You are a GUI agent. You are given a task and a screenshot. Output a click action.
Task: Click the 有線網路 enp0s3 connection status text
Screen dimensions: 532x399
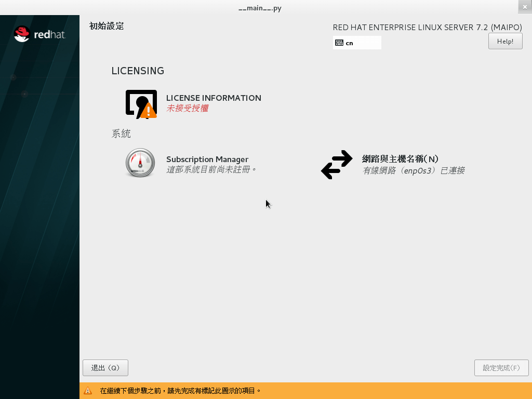coord(413,170)
